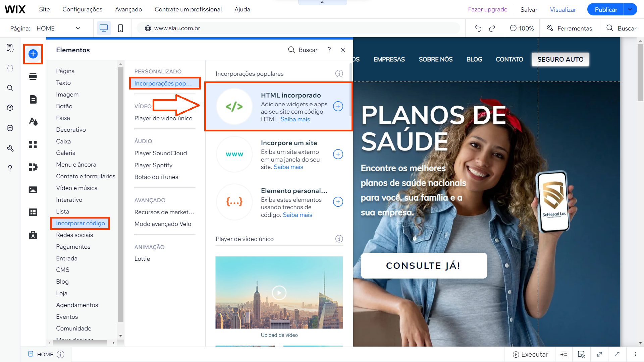Click the undo arrow icon
Screen dimensions: 644x362
click(x=478, y=28)
